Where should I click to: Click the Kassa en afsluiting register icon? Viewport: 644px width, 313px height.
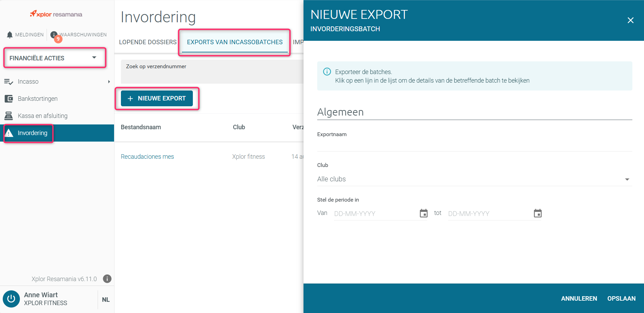(x=9, y=116)
